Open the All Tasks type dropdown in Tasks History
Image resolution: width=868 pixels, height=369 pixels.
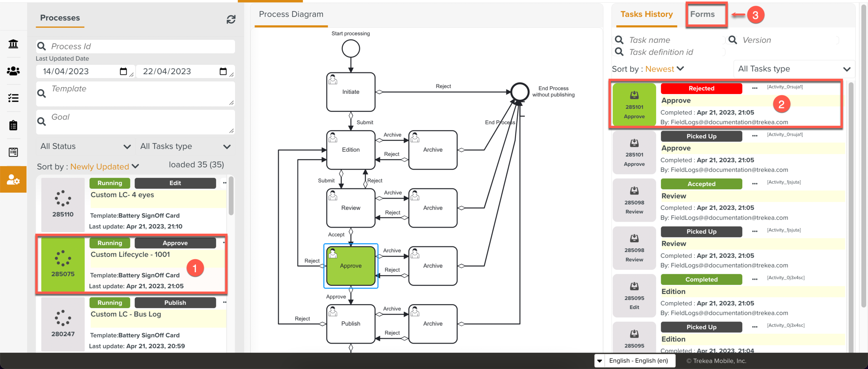tap(794, 69)
